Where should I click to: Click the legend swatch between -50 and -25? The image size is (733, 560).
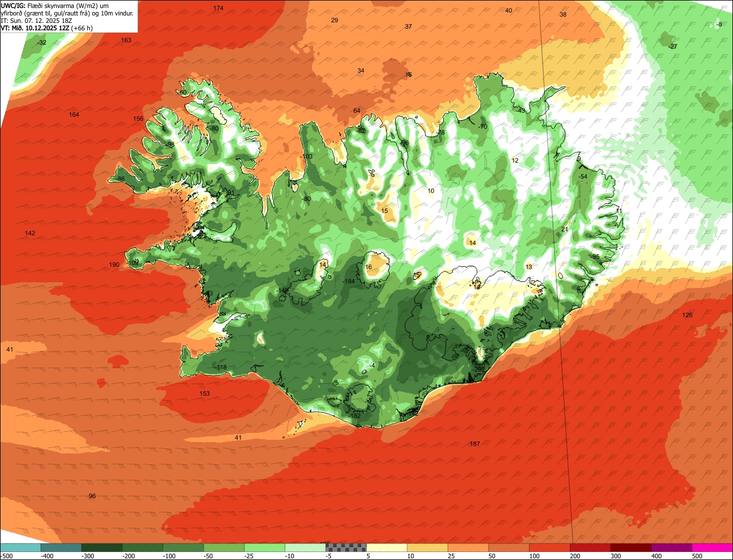coord(224,547)
